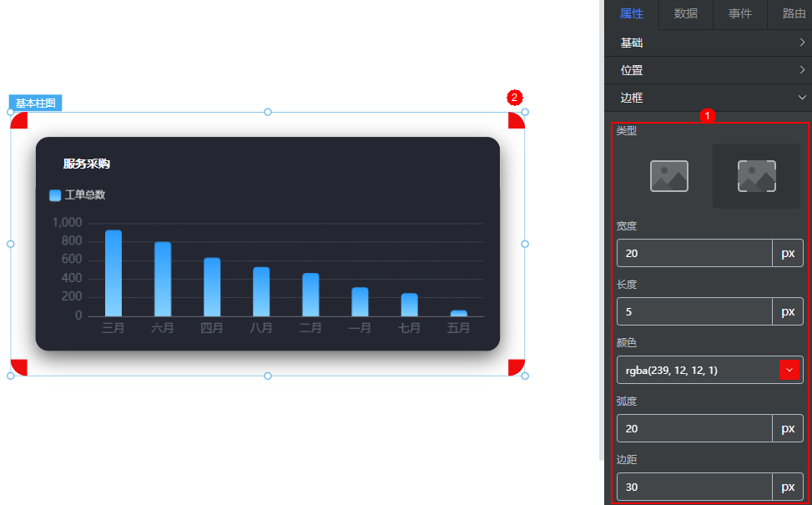Click the 长度 input field
The height and width of the screenshot is (505, 812).
tap(694, 311)
